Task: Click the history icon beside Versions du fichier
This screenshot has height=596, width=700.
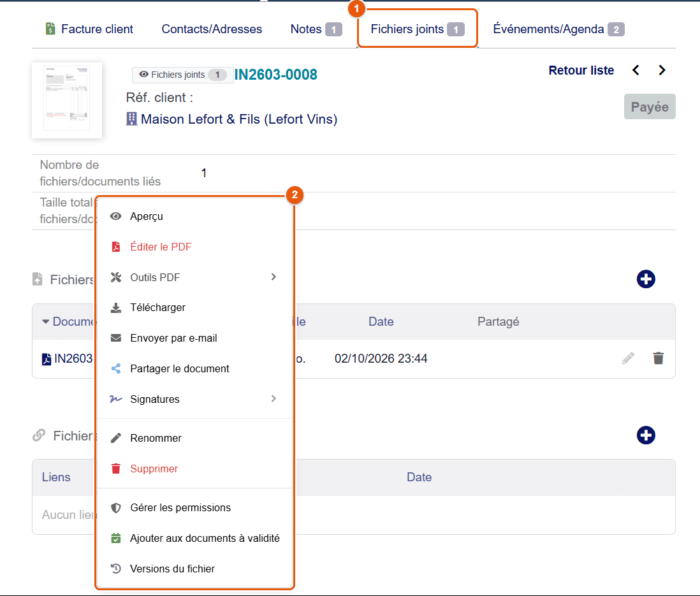Action: (x=115, y=569)
